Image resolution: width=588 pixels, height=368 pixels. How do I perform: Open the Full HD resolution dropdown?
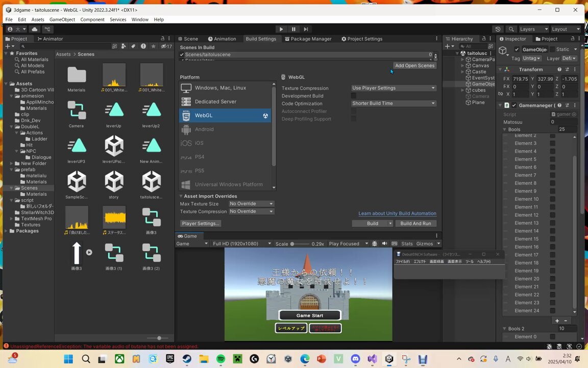pyautogui.click(x=241, y=244)
